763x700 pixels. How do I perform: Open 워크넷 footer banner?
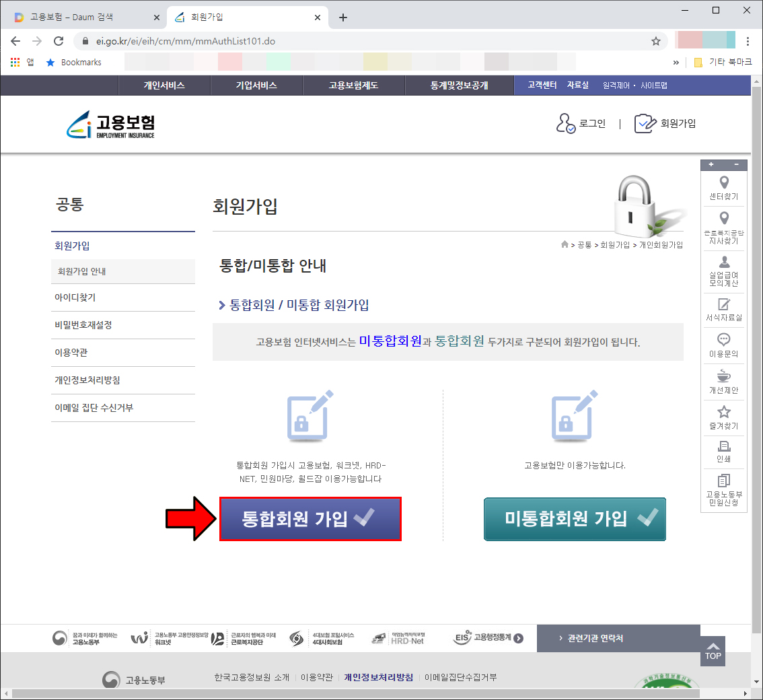170,638
